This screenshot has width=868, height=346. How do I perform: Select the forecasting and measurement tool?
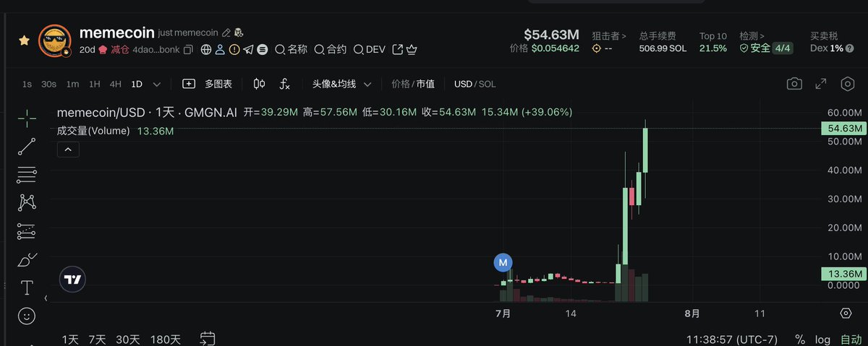27,231
